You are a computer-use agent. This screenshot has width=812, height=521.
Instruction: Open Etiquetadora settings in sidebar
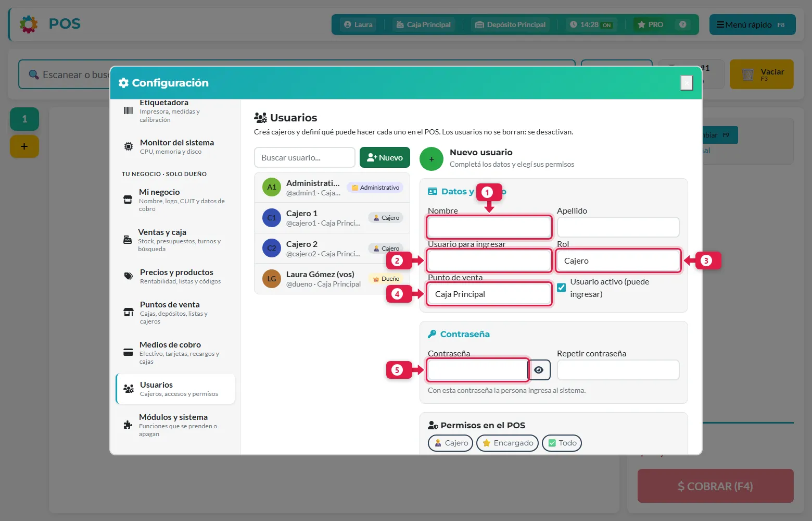(175, 110)
